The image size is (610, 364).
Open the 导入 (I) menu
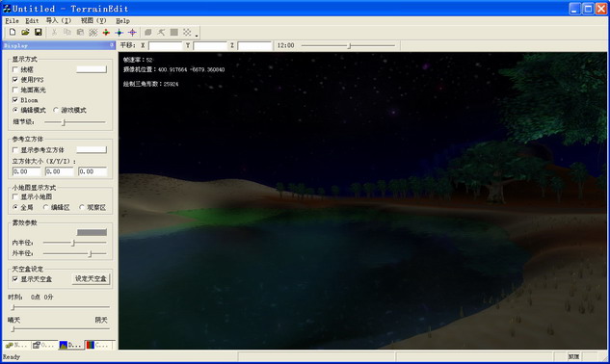(59, 21)
